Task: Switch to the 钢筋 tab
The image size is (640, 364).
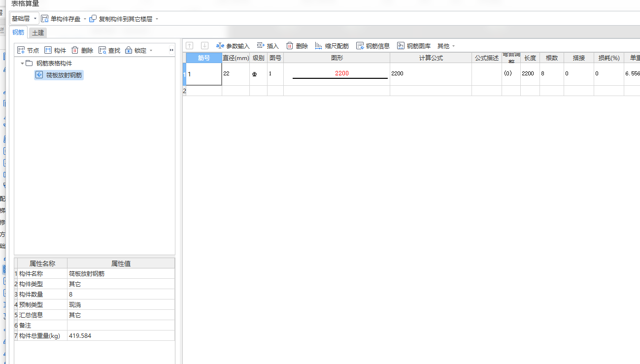Action: [18, 33]
